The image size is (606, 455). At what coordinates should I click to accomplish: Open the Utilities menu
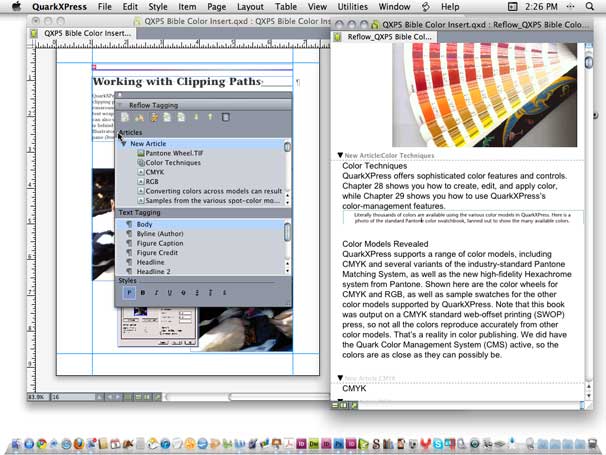pyautogui.click(x=352, y=7)
